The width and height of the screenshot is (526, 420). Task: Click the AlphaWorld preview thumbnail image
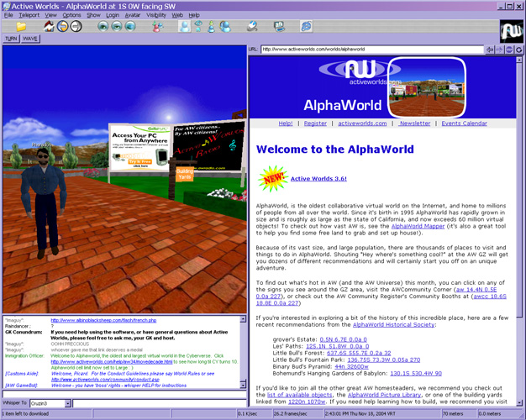pyautogui.click(x=427, y=87)
